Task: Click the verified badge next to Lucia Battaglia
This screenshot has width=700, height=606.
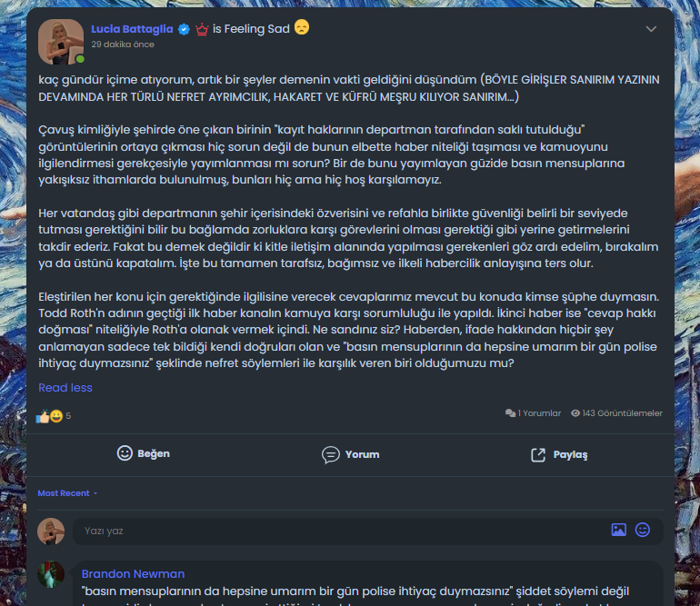Action: (x=184, y=29)
